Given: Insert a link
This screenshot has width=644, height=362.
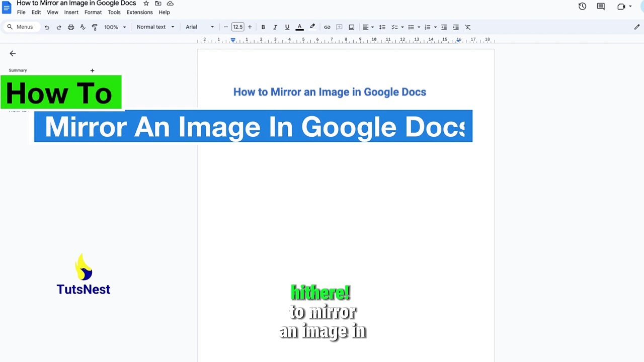Looking at the screenshot, I should pos(327,27).
